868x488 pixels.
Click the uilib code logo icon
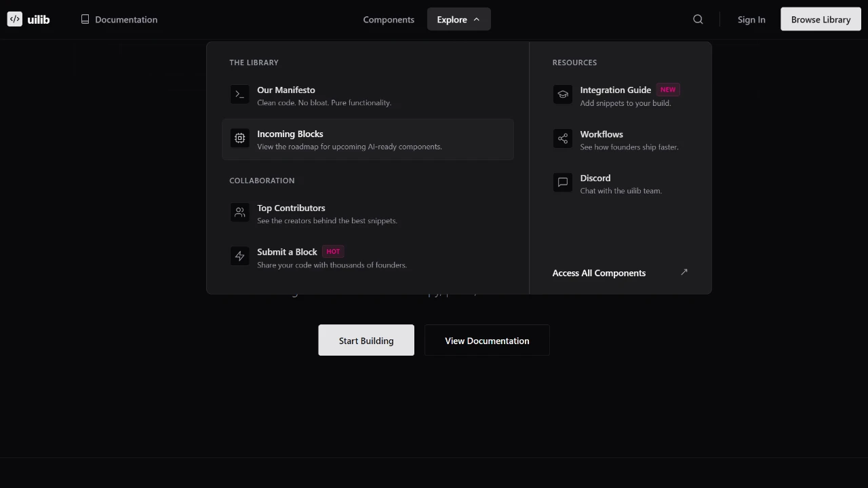tap(14, 19)
